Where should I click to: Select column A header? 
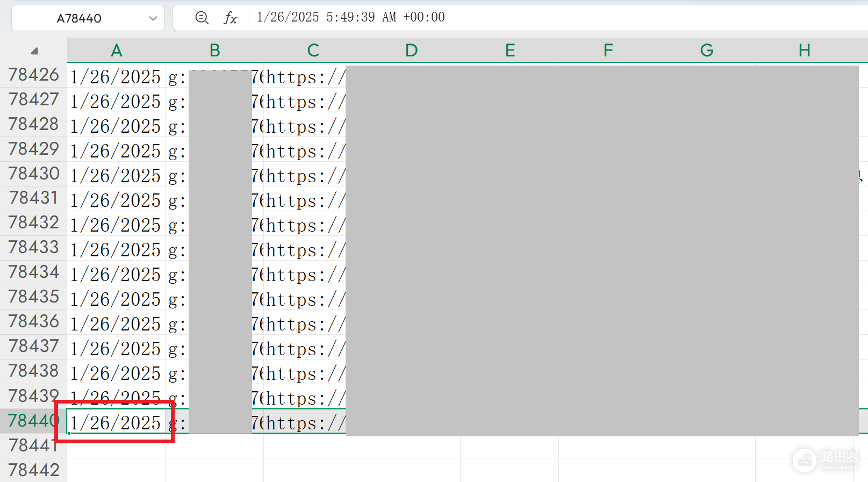pyautogui.click(x=116, y=51)
